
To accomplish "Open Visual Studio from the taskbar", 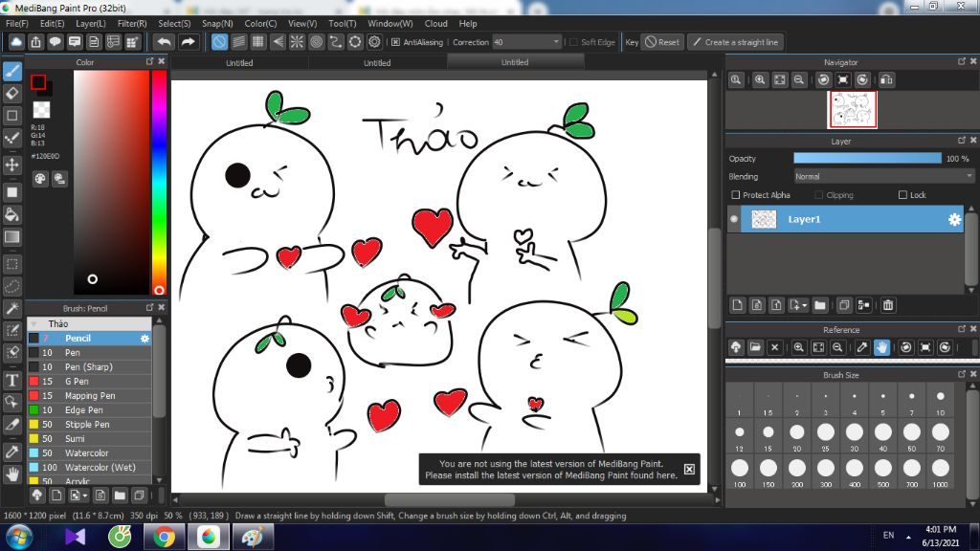I will (x=75, y=537).
